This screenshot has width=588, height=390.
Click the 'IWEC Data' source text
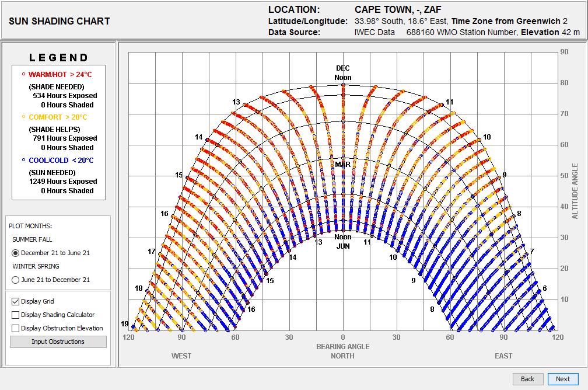(374, 32)
